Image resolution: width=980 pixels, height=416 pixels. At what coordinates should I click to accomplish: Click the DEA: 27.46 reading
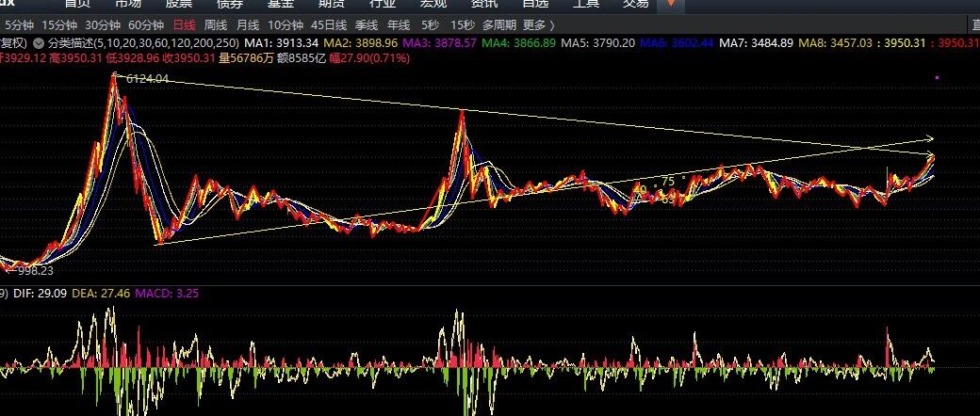click(101, 293)
